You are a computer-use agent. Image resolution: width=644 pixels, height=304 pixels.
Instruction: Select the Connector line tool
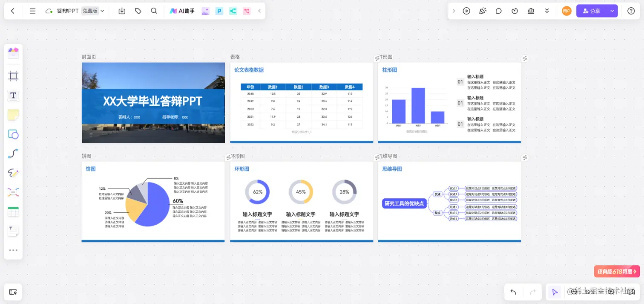tap(13, 153)
